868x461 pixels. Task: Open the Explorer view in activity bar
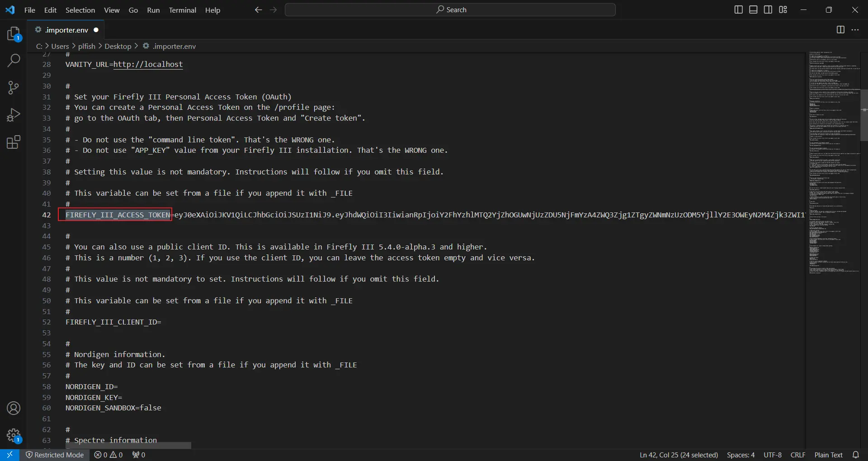14,34
